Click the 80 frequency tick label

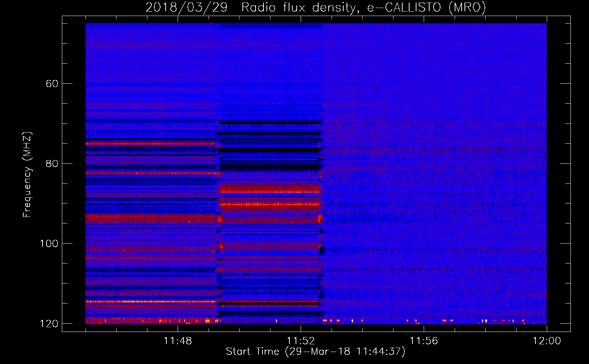pyautogui.click(x=52, y=163)
